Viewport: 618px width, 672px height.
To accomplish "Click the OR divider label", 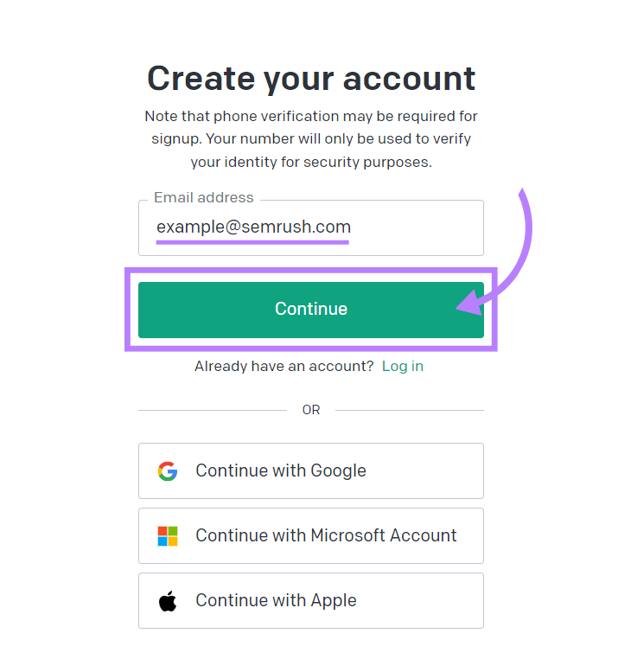I will click(311, 410).
